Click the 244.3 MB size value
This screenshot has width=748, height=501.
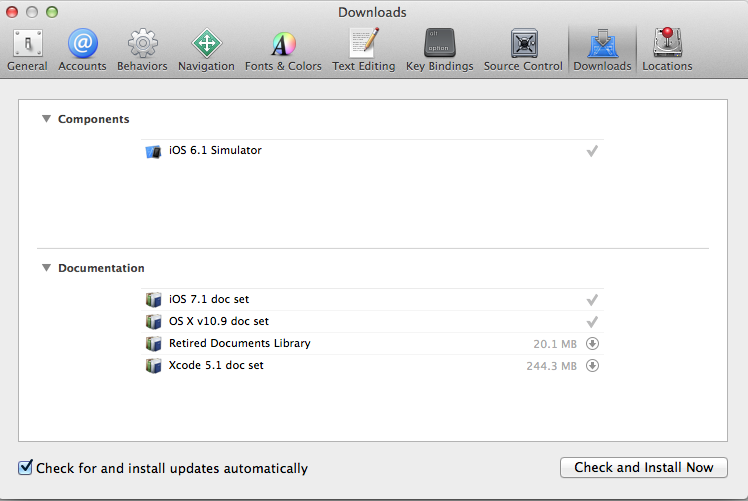(551, 366)
